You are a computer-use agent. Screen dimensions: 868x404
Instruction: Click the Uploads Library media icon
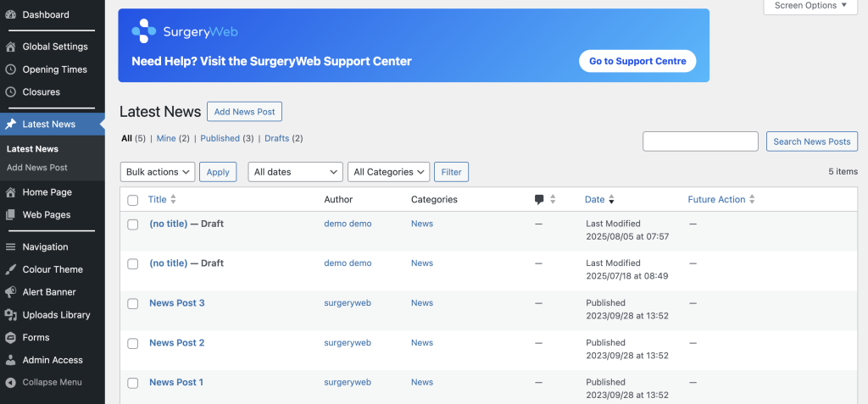(10, 315)
